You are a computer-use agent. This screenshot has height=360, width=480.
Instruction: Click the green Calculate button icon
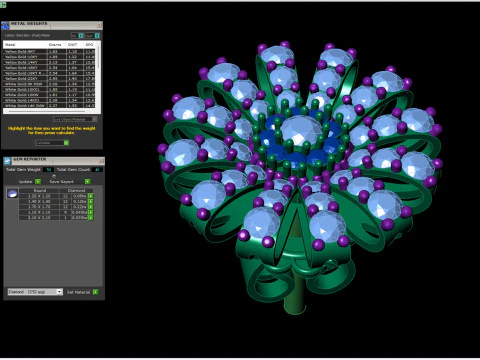[66, 143]
